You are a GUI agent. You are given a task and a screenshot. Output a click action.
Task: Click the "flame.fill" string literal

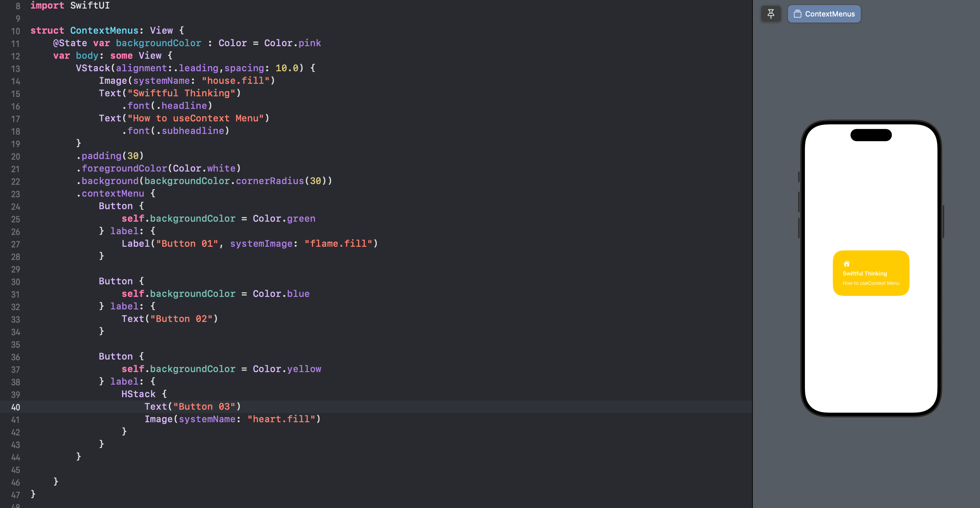[x=338, y=244]
